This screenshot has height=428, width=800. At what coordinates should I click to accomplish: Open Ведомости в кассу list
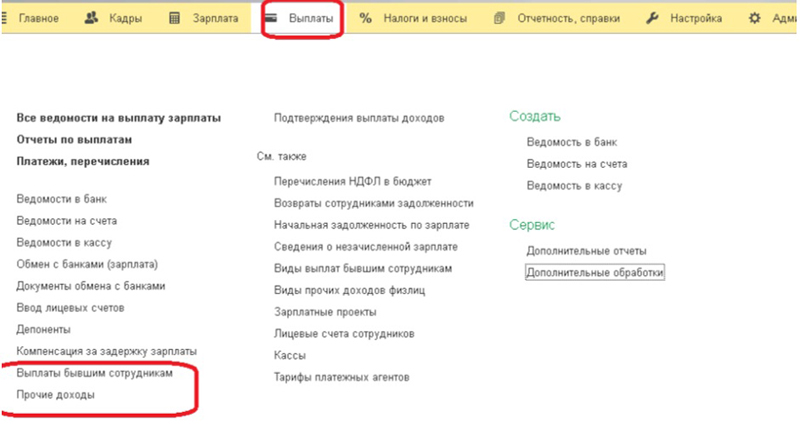click(64, 243)
